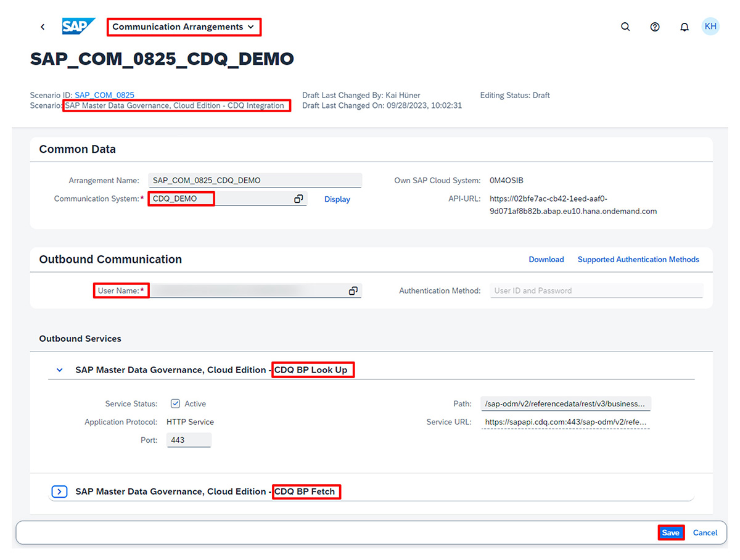Open the search icon in header

tap(625, 27)
